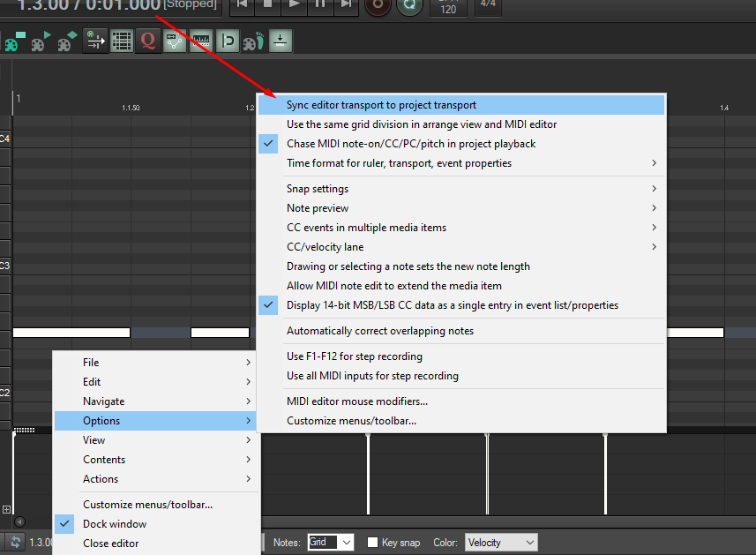Select triangle note style icon
Image resolution: width=756 pixels, height=555 pixels.
point(41,41)
